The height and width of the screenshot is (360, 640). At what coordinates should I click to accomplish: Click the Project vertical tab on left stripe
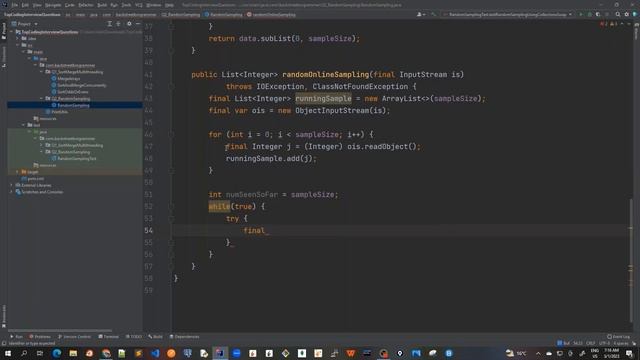click(x=4, y=31)
